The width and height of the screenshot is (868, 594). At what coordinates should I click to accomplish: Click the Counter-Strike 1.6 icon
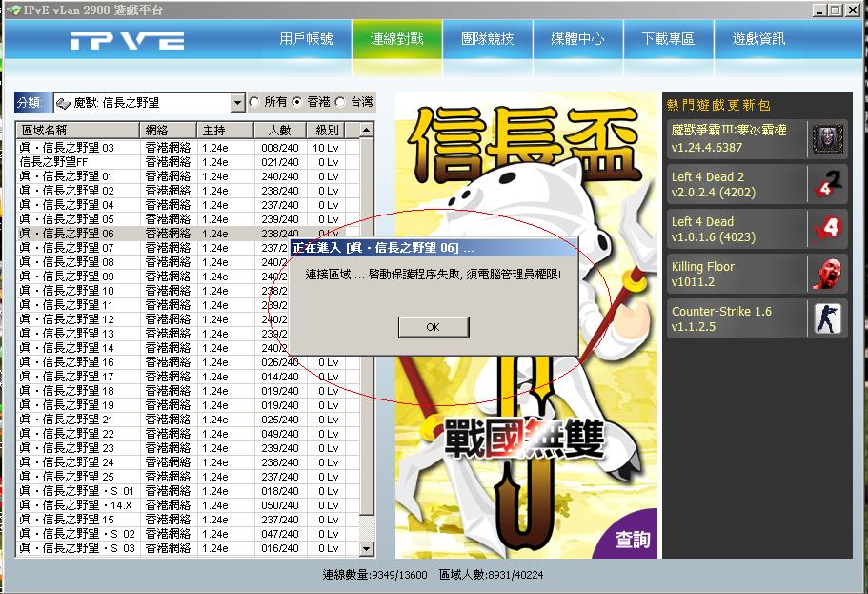[x=828, y=318]
